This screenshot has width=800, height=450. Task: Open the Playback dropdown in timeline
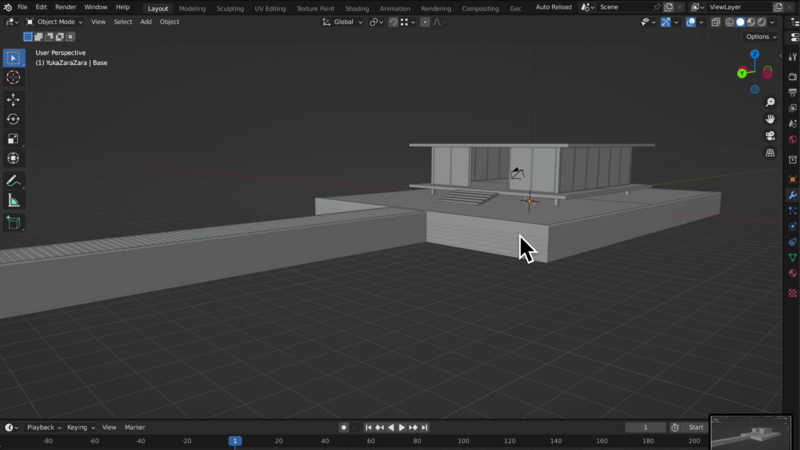44,428
